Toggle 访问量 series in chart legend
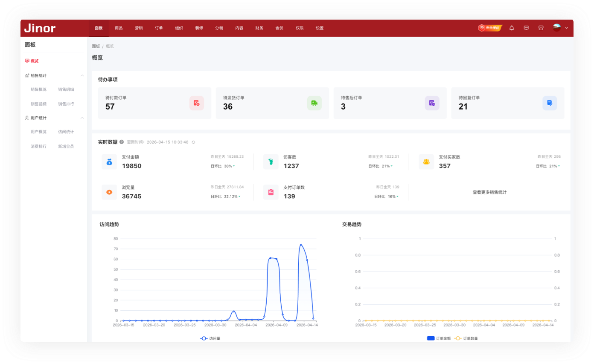The height and width of the screenshot is (364, 594). (210, 338)
